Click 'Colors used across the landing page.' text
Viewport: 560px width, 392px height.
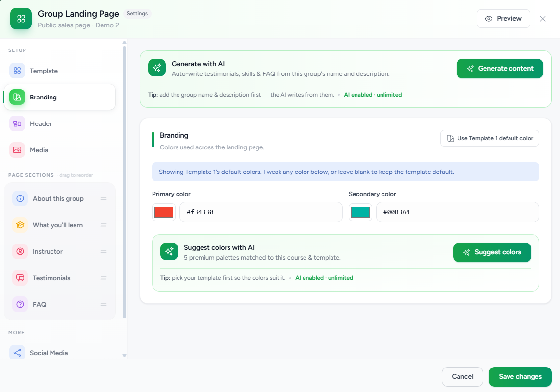tap(212, 147)
